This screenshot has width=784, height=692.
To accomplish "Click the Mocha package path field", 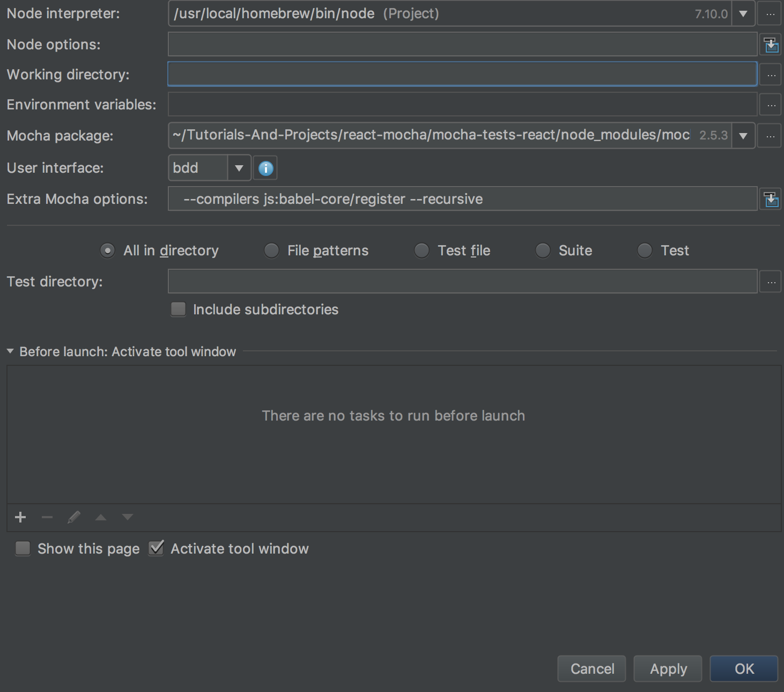I will 449,136.
